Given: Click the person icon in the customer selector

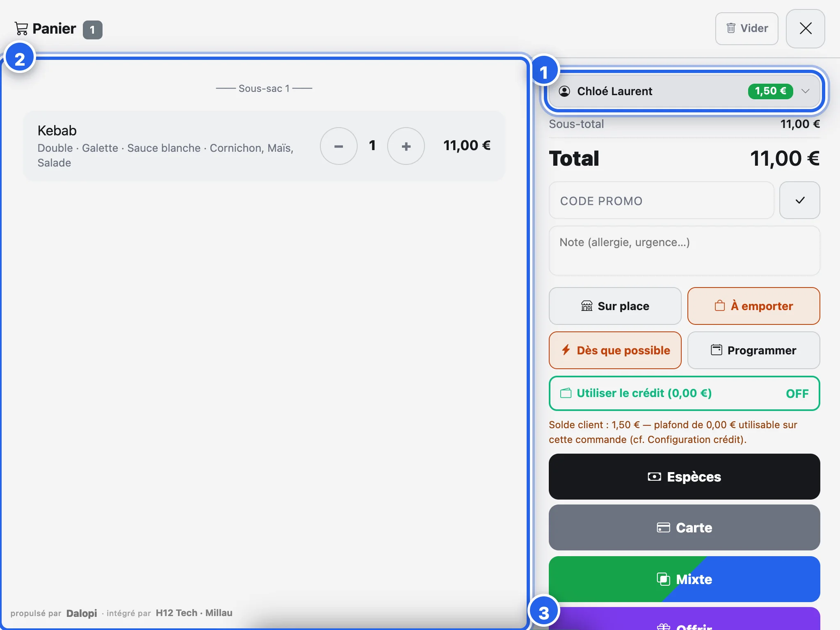Looking at the screenshot, I should pyautogui.click(x=564, y=91).
